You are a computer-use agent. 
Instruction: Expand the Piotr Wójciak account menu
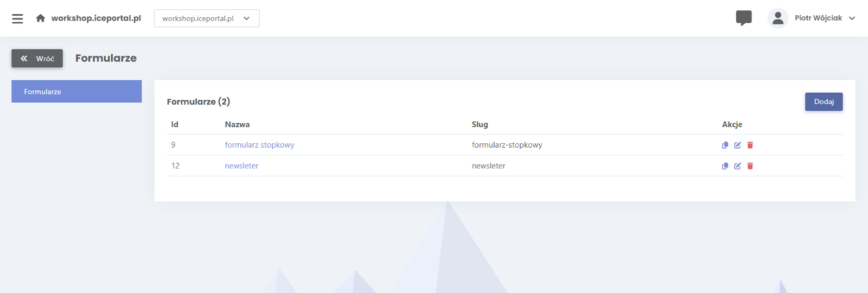click(825, 18)
